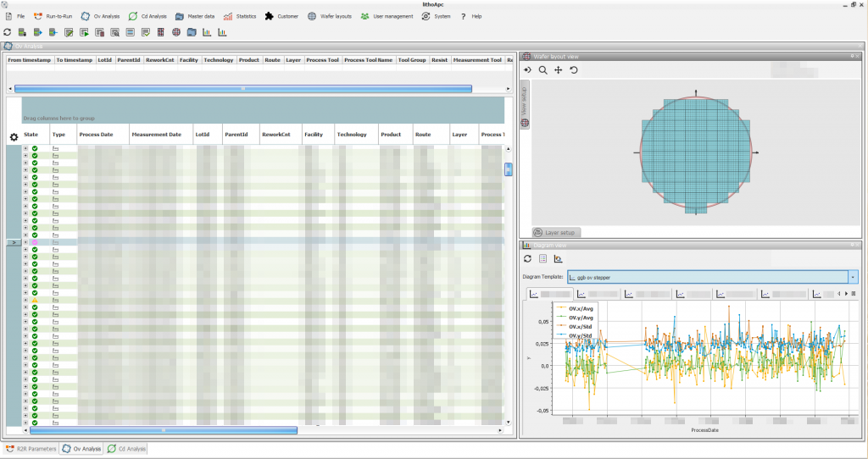Click the chart zoom icon in Diagram view
The height and width of the screenshot is (459, 868).
pyautogui.click(x=558, y=259)
